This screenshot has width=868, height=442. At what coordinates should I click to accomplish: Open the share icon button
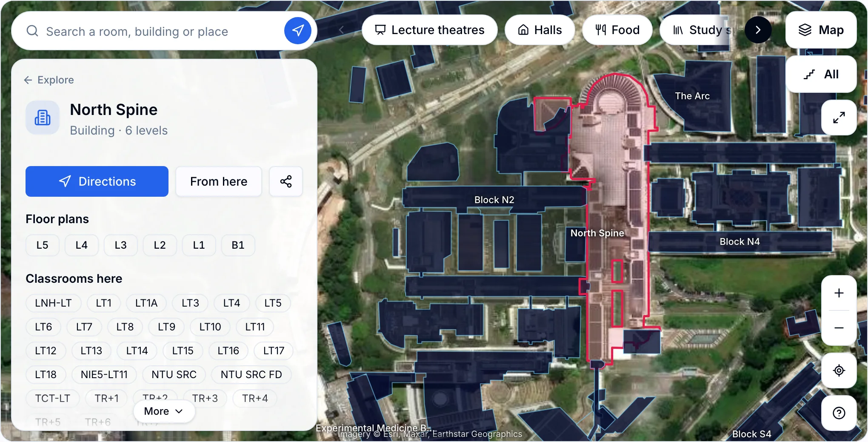coord(286,181)
